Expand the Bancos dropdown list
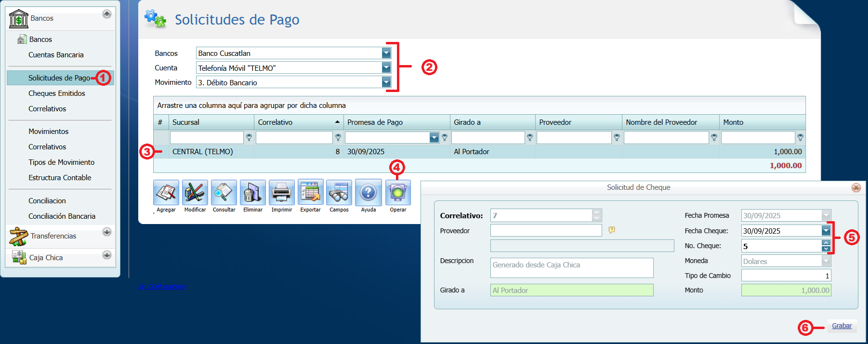The width and height of the screenshot is (868, 344). [386, 53]
